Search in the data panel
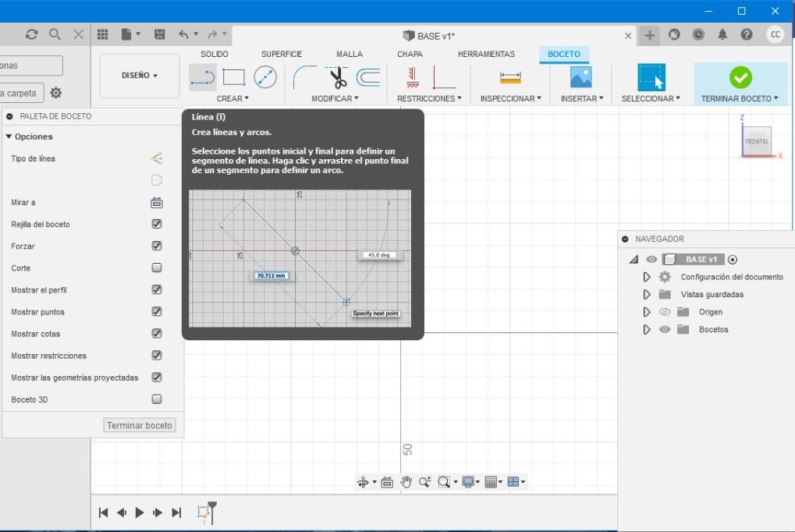This screenshot has width=795, height=532. click(x=55, y=34)
